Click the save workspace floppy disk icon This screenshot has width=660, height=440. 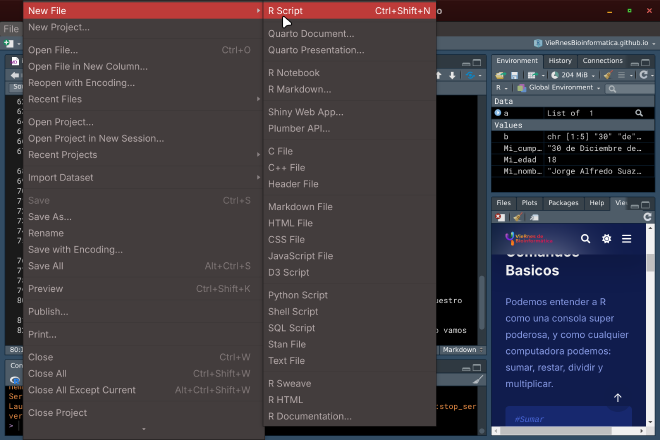[513, 75]
